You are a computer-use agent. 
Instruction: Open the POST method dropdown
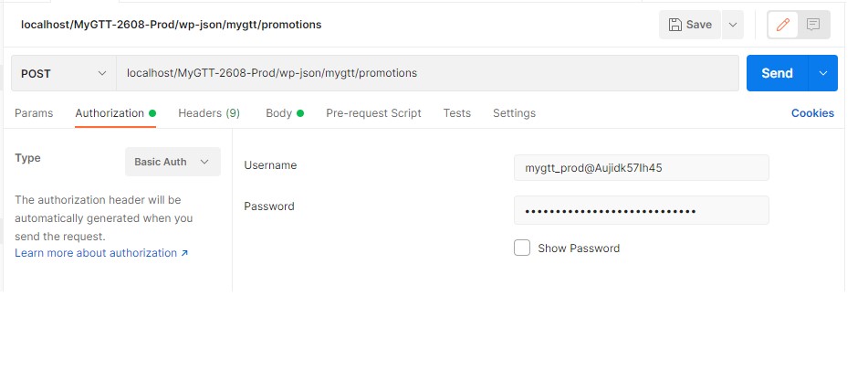tap(63, 73)
